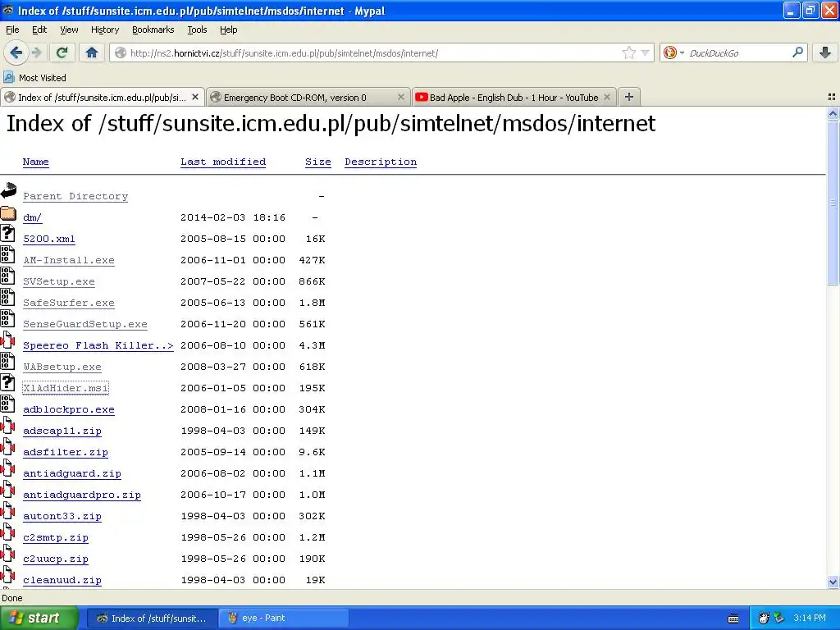The image size is (840, 630).
Task: Reload the page with the refresh icon
Action: click(x=62, y=52)
